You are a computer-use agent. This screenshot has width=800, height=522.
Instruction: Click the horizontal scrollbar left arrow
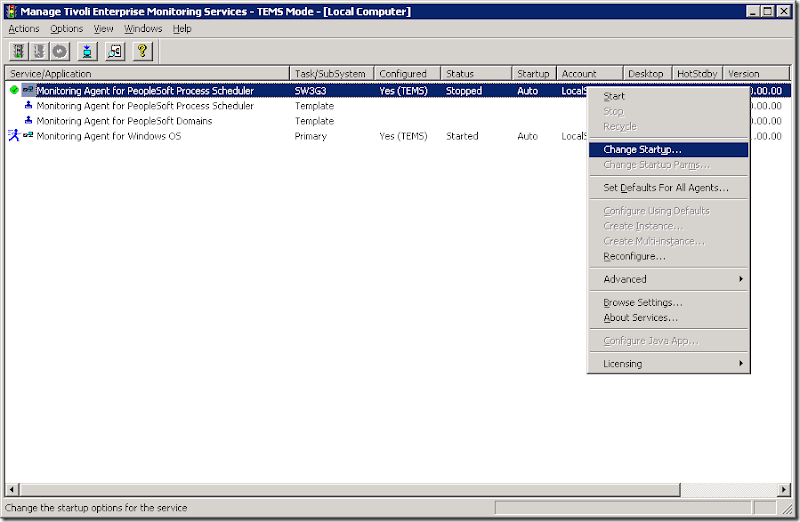(x=12, y=489)
